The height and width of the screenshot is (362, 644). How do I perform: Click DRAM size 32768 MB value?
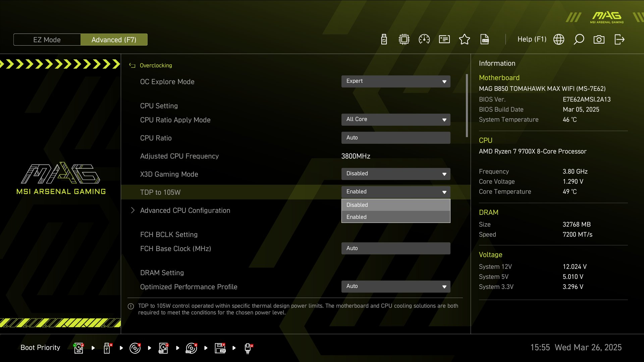[x=577, y=225]
